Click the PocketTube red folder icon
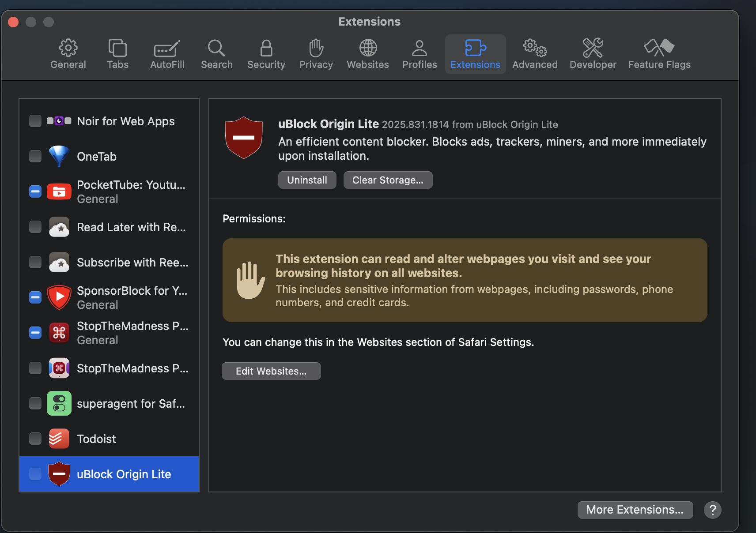 point(59,191)
